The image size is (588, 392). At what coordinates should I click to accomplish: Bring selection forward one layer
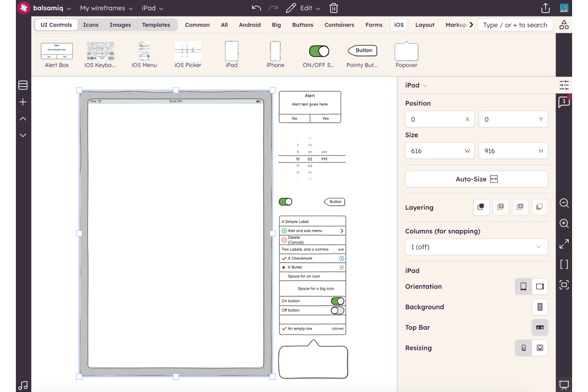pos(500,207)
